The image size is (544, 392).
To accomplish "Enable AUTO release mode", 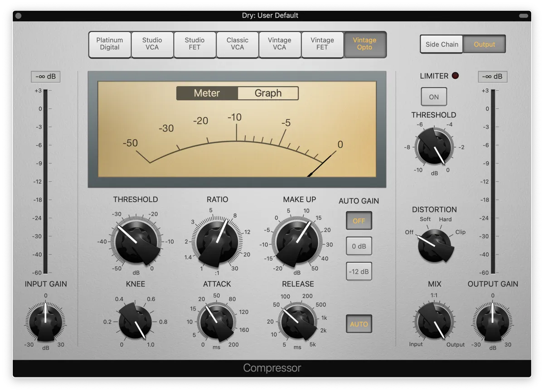I will coord(359,324).
